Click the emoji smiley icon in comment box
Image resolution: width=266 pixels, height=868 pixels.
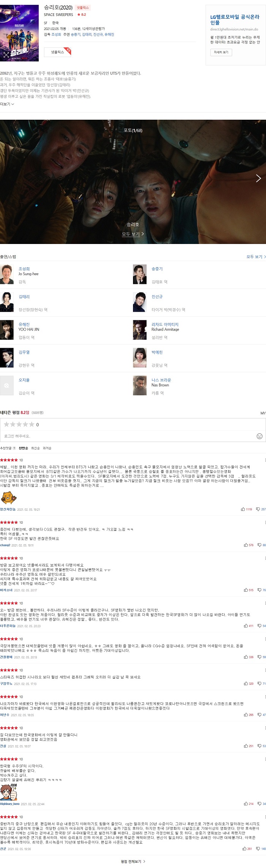coord(260,436)
